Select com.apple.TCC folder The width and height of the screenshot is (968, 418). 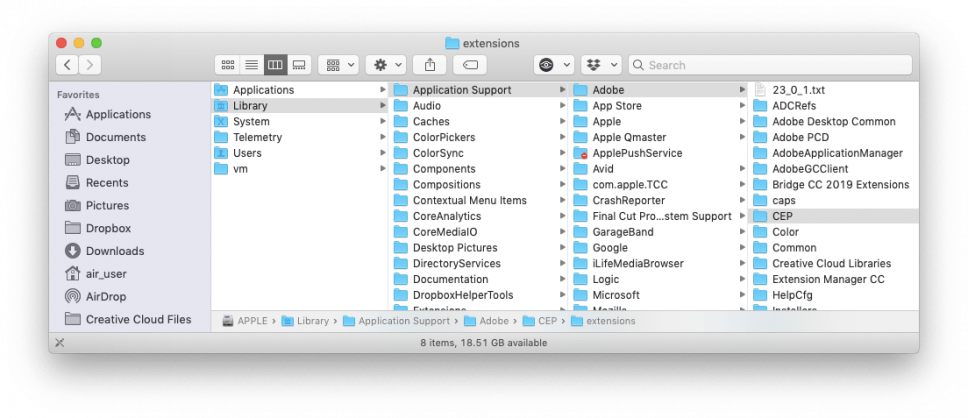point(659,185)
